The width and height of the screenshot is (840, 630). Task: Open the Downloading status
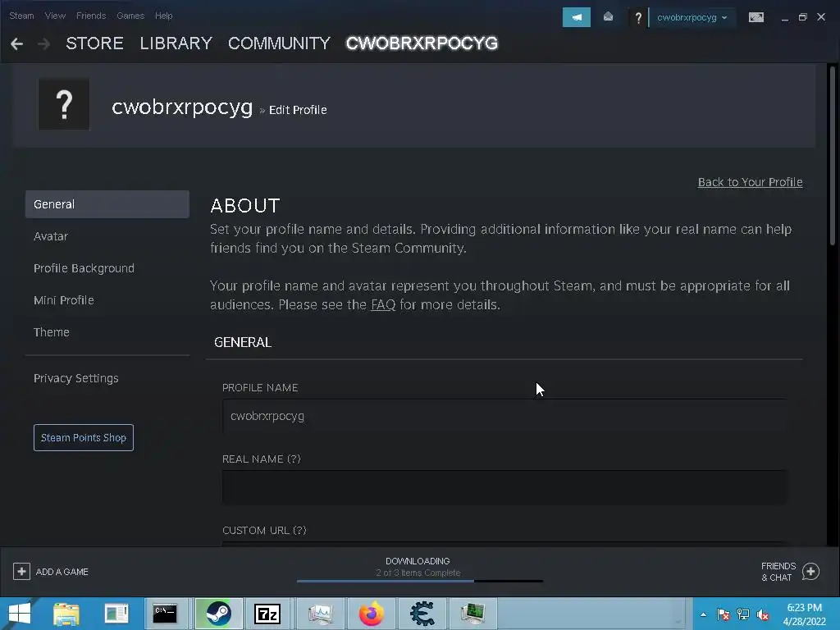click(x=418, y=561)
